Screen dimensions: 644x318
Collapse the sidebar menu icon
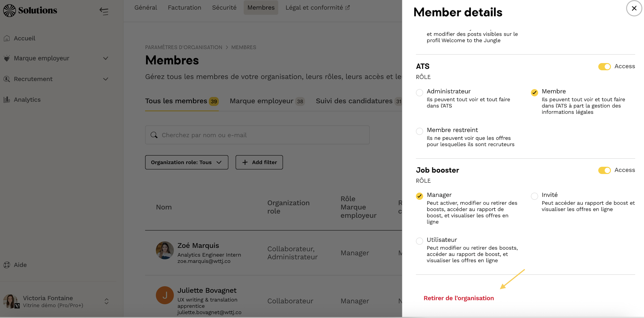(x=104, y=11)
